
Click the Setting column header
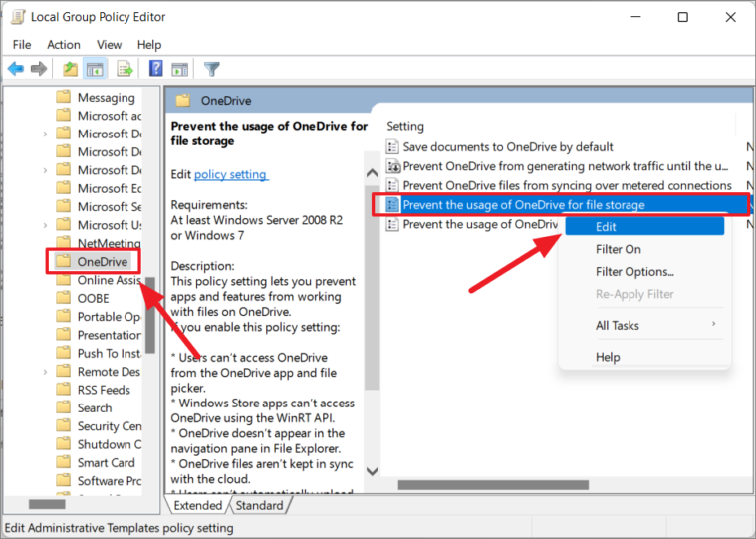pos(405,126)
